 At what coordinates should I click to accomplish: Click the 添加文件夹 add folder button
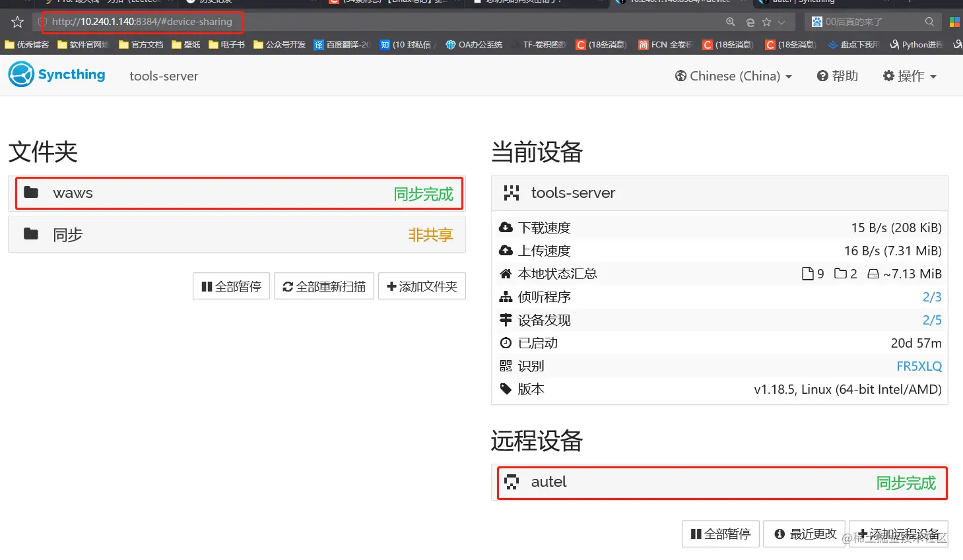tap(422, 286)
